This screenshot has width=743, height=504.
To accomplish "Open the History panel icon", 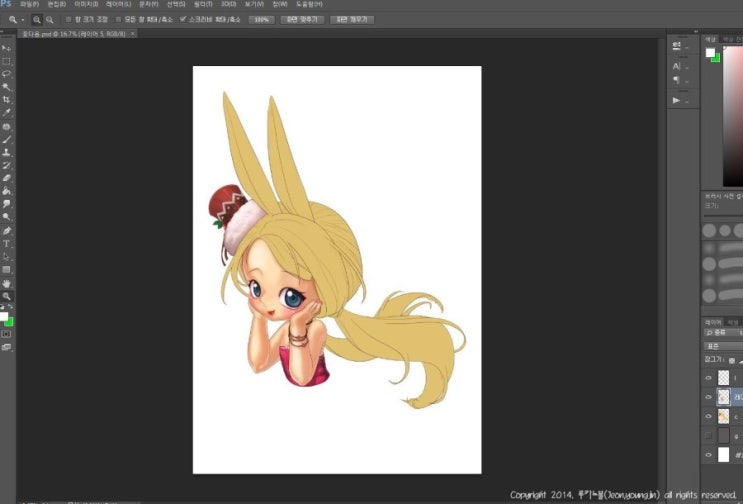I will pyautogui.click(x=677, y=45).
